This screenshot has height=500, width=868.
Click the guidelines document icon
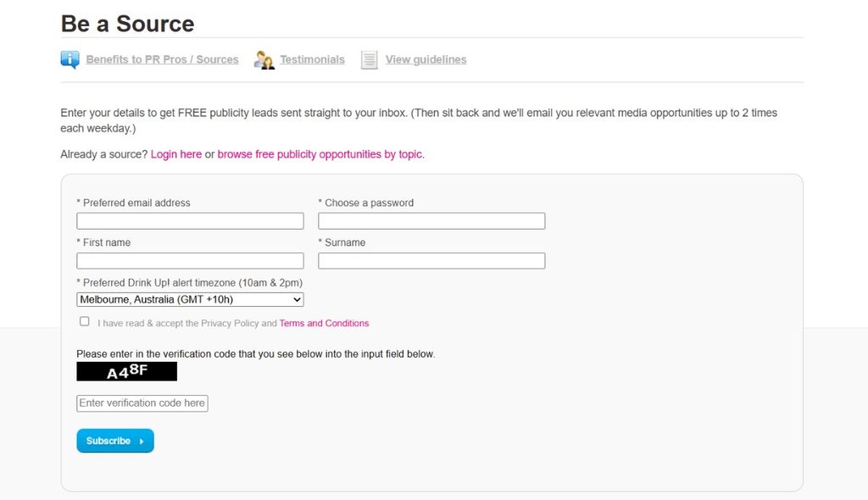[x=370, y=60]
